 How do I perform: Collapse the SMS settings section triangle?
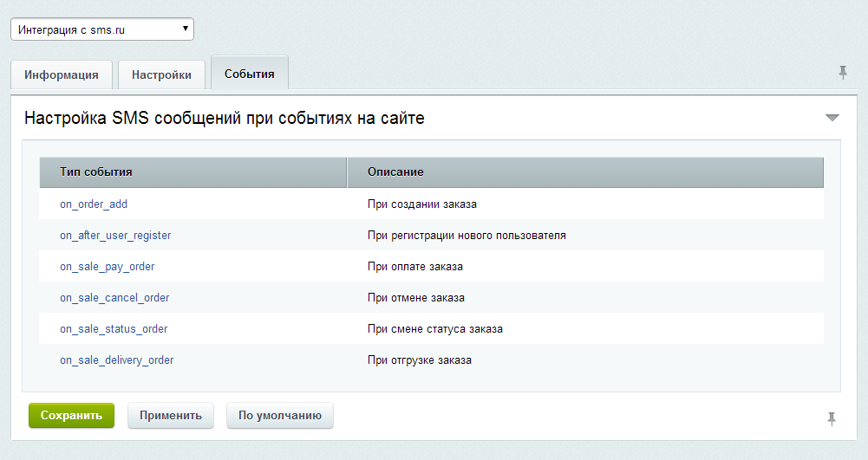(832, 118)
